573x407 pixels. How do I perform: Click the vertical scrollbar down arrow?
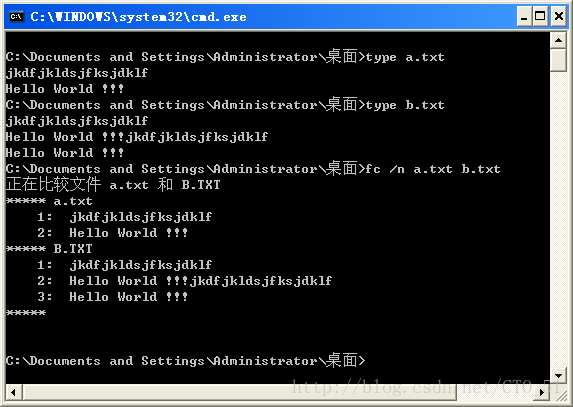coord(558,375)
